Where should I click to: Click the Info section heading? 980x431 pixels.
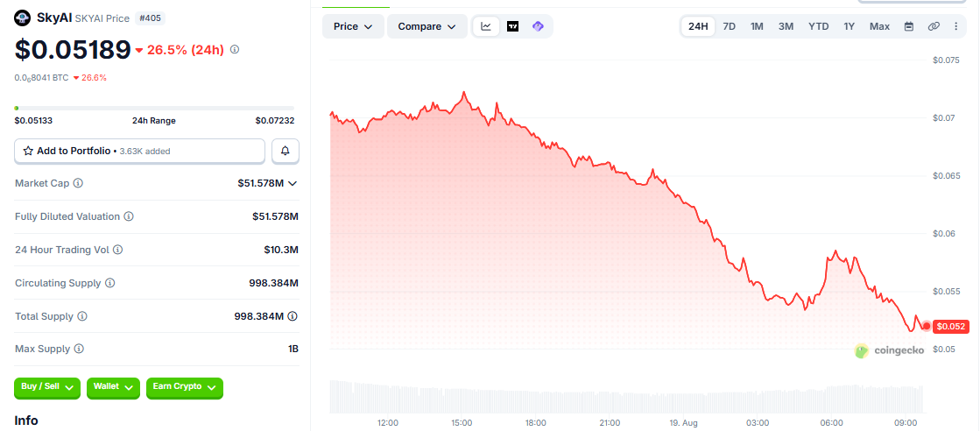click(26, 420)
